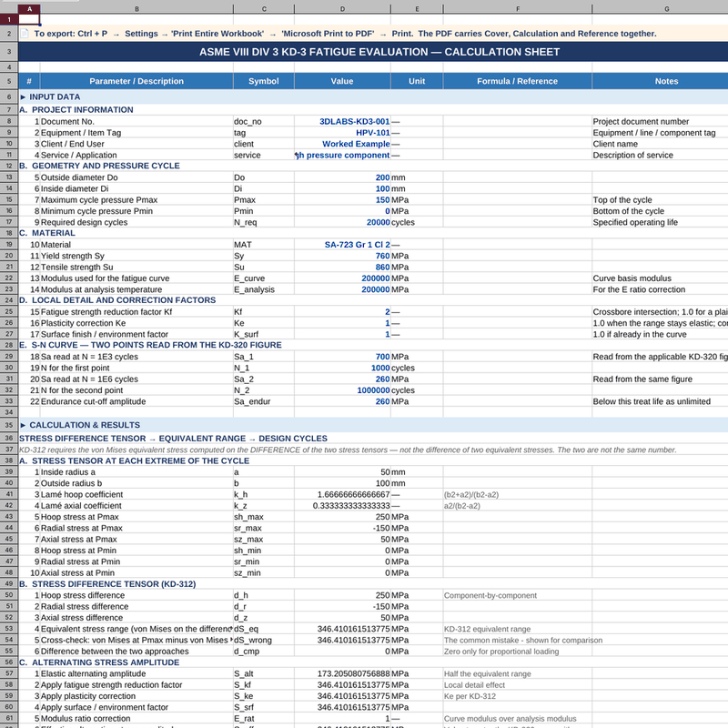Click the 'E. S-N CURVE' section heading
Screen dimensions: 728x728
150,345
